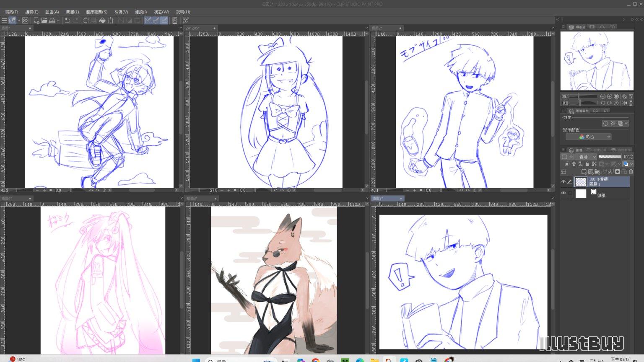
Task: Click the navigator preview thumbnail
Action: [x=597, y=61]
